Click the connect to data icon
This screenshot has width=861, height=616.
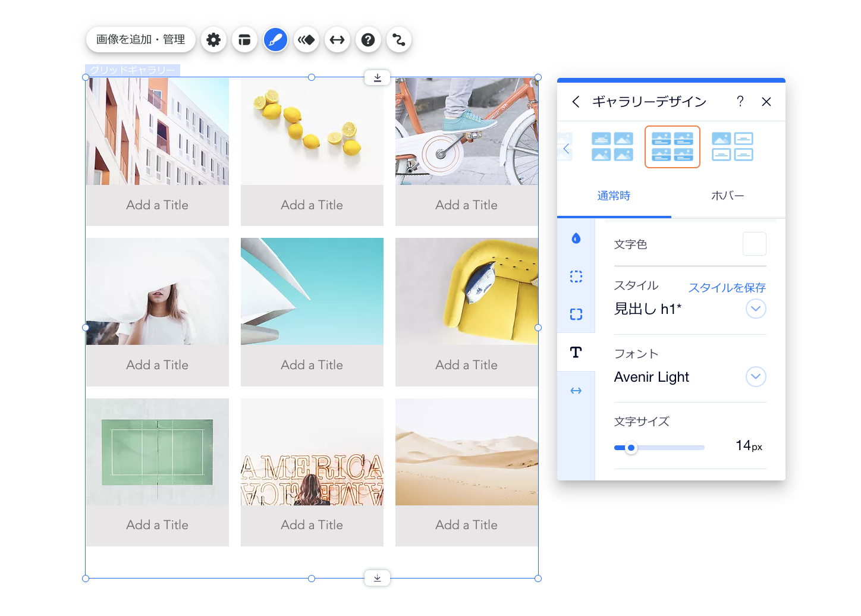[x=399, y=40]
